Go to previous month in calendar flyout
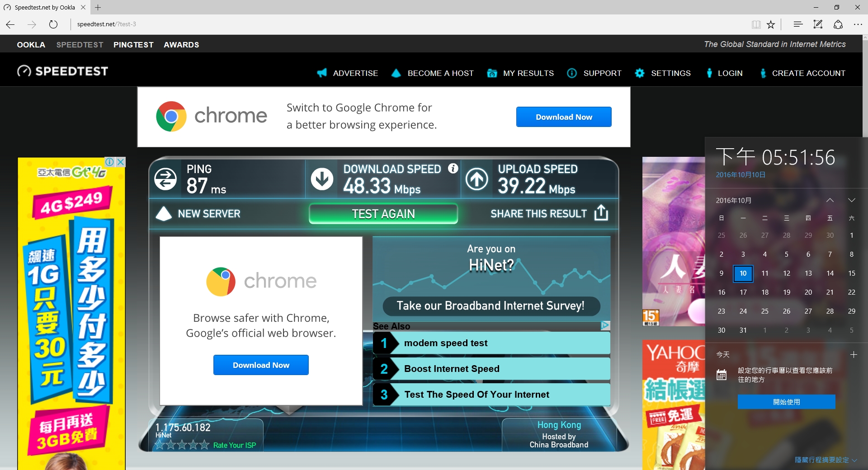 (x=830, y=200)
